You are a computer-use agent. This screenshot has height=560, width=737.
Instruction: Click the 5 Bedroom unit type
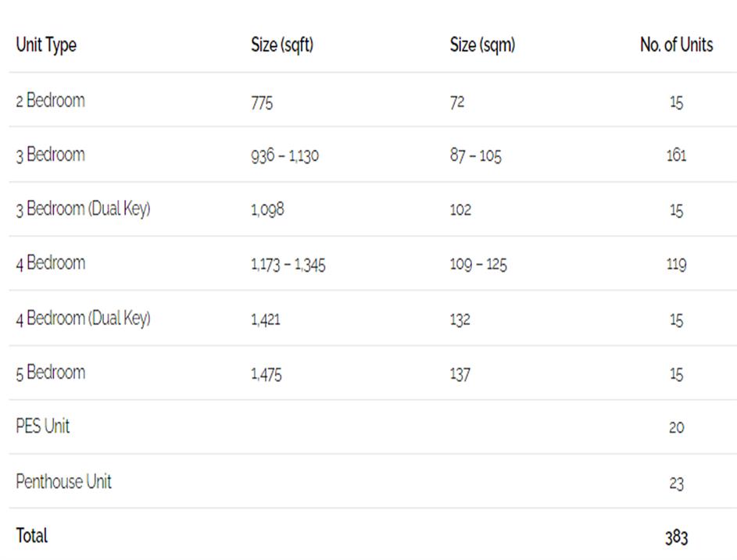[x=50, y=373]
